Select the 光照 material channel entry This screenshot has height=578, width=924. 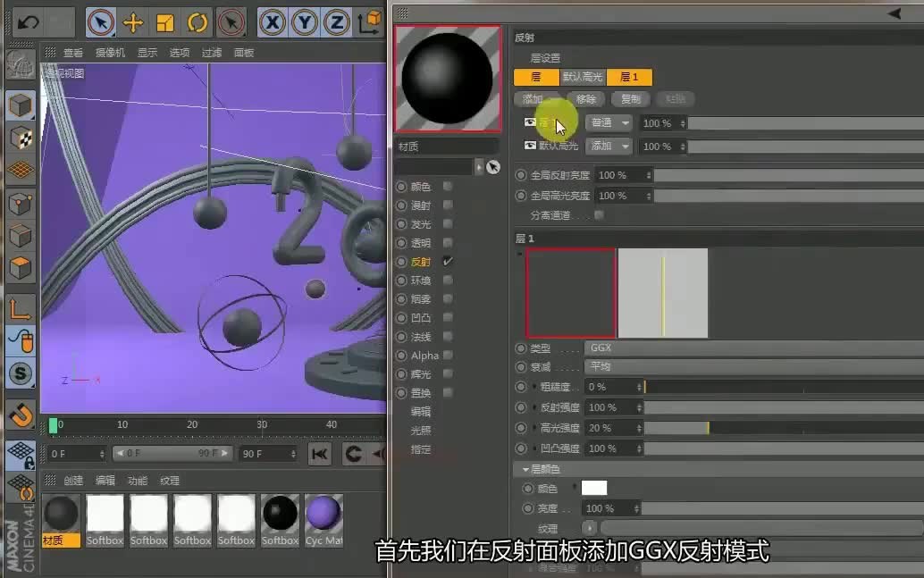[x=421, y=431]
